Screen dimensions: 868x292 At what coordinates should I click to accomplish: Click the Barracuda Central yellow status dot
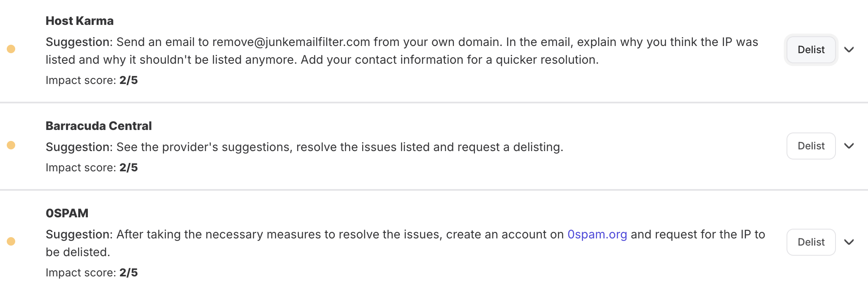[11, 145]
